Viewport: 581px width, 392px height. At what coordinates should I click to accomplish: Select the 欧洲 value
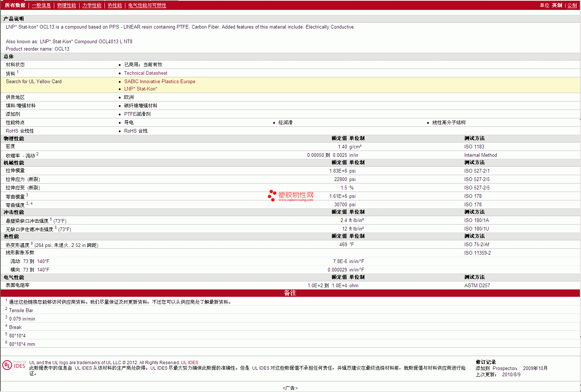pyautogui.click(x=129, y=97)
